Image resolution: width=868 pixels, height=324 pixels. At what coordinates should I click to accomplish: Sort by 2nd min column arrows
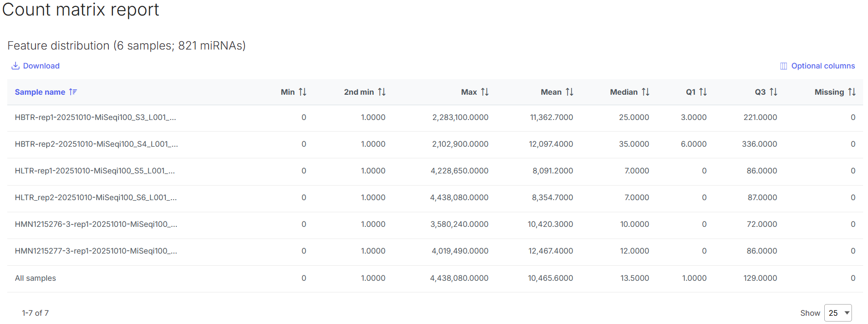point(382,92)
